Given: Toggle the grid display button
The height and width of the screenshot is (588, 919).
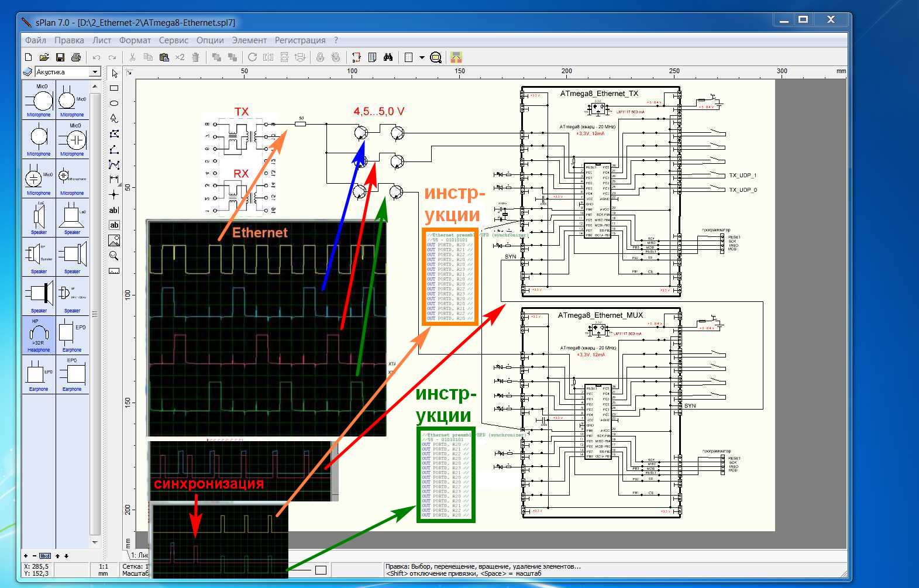Looking at the screenshot, I should click(x=409, y=57).
